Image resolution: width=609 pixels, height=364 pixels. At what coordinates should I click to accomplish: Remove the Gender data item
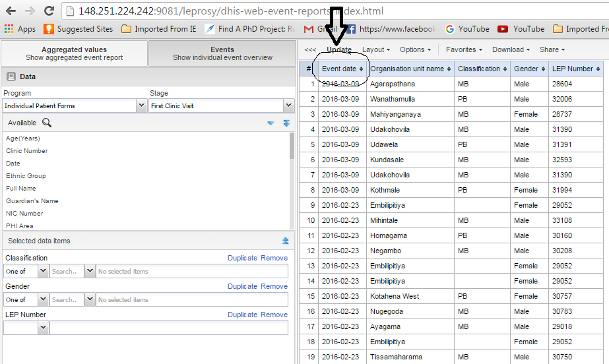coord(274,286)
